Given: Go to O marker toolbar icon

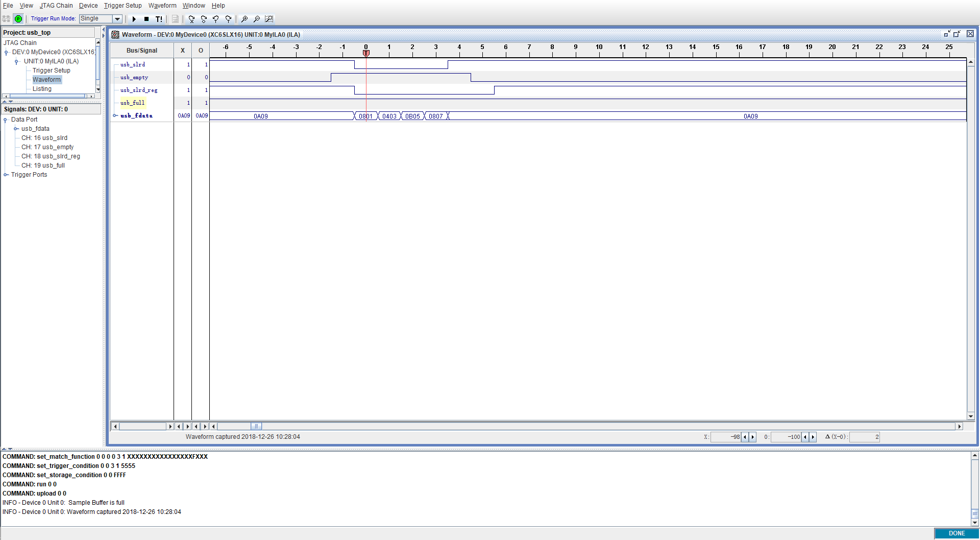Looking at the screenshot, I should tap(204, 19).
